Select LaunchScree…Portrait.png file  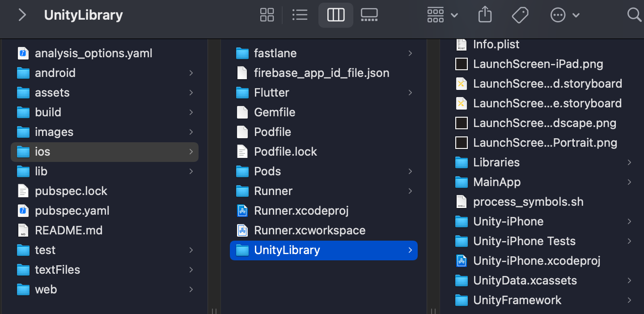[x=543, y=143]
